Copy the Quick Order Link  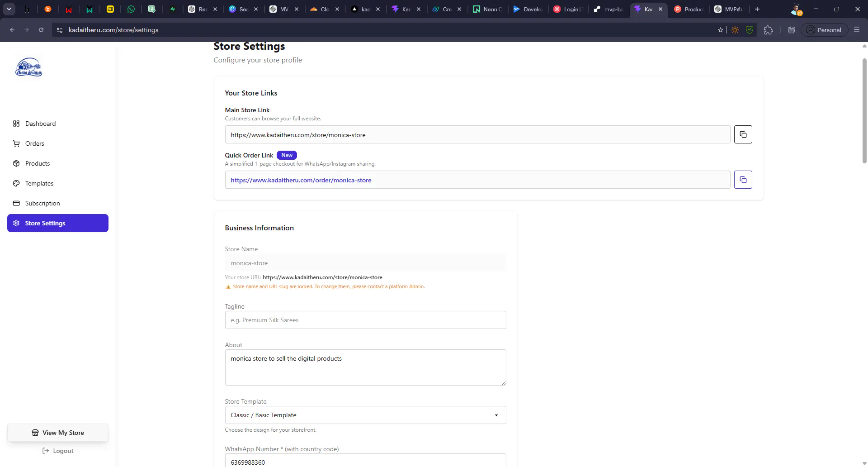pyautogui.click(x=743, y=180)
